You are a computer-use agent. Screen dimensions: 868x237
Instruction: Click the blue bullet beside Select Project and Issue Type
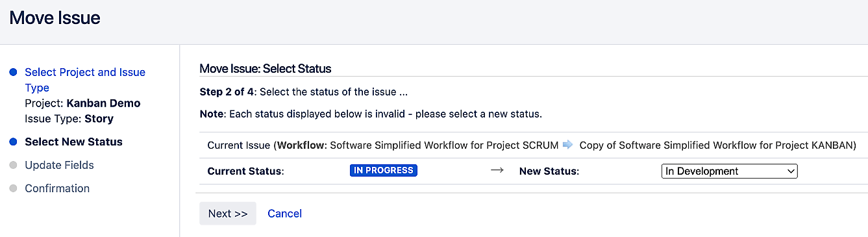click(x=13, y=72)
